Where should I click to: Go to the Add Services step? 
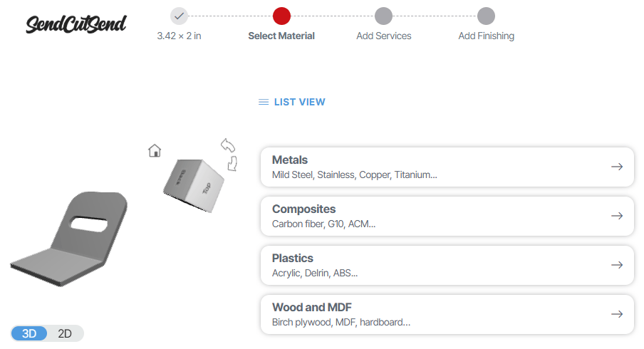click(x=383, y=16)
